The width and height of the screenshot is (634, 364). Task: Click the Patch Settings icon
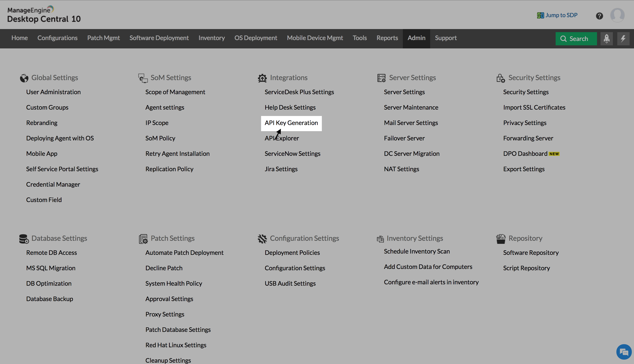[143, 239]
